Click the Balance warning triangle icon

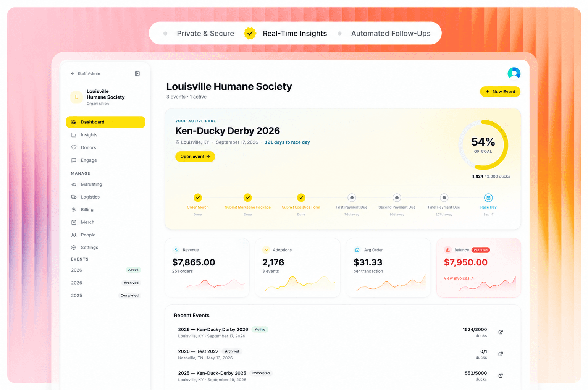point(448,250)
